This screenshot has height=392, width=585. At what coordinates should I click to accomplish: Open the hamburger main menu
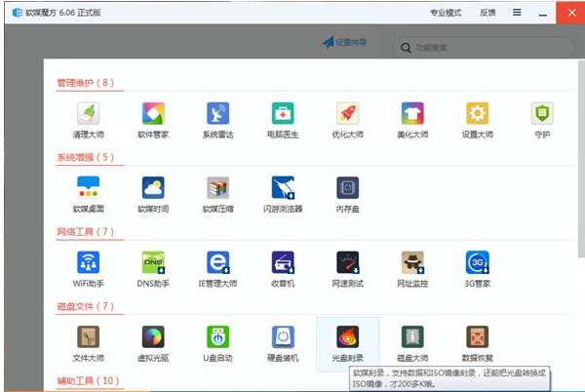pyautogui.click(x=517, y=13)
